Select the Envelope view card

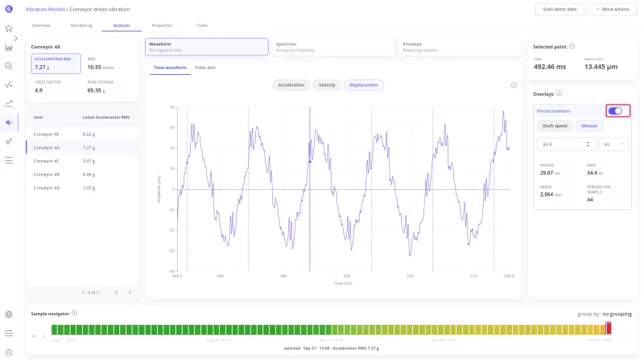[460, 47]
